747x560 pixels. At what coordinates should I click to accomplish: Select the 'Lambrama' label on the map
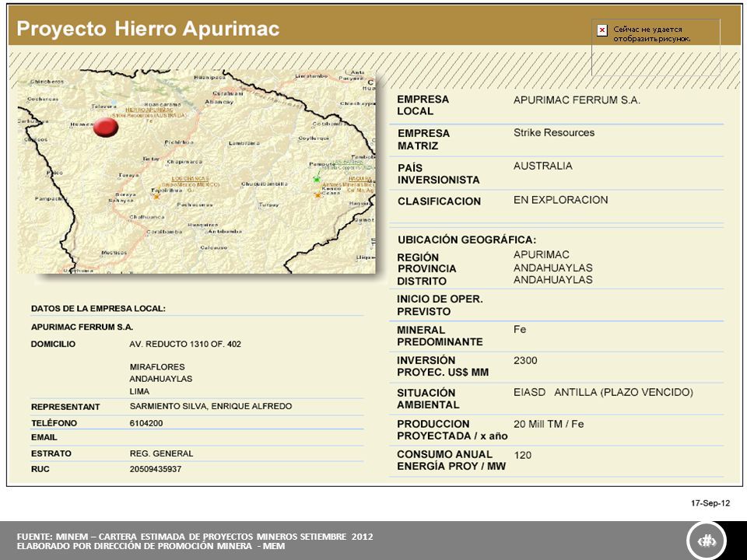[244, 143]
